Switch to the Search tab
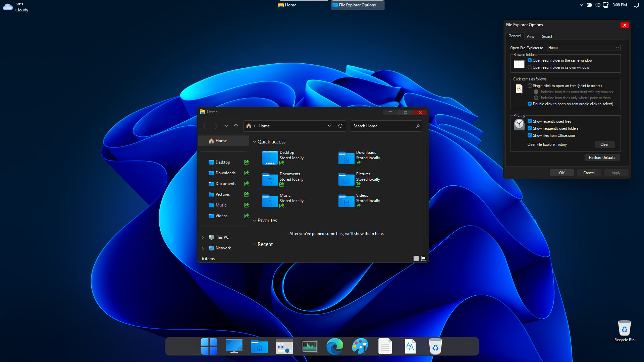This screenshot has width=644, height=362. pyautogui.click(x=547, y=37)
